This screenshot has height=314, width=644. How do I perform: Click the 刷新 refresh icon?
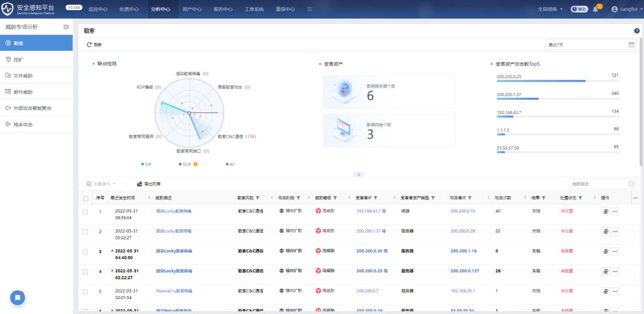(89, 45)
